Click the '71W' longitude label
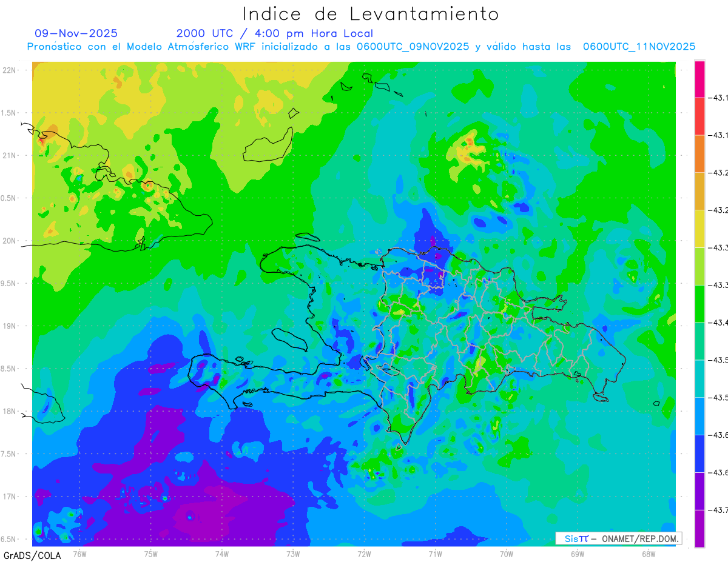Viewport: 728px width, 562px height. [435, 554]
